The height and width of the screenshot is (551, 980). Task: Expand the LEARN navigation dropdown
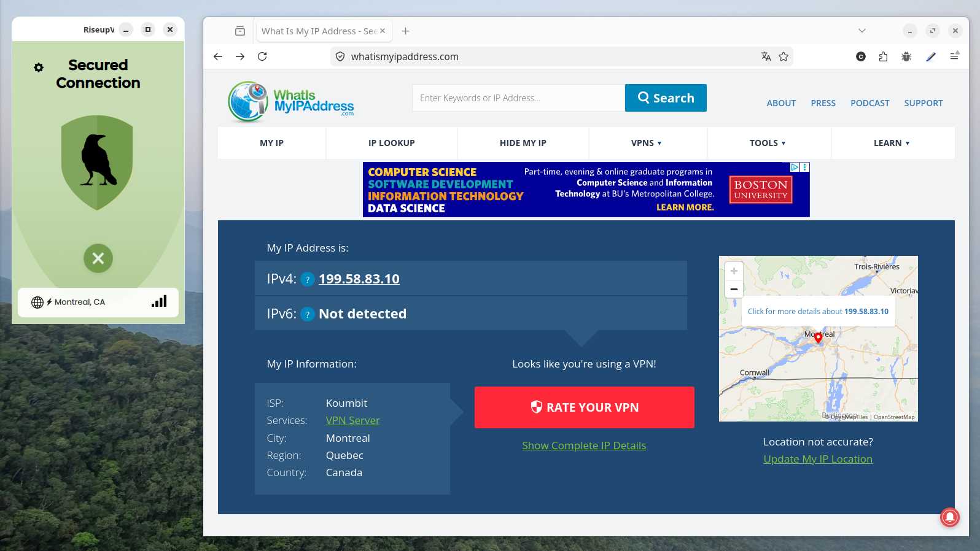pos(892,143)
